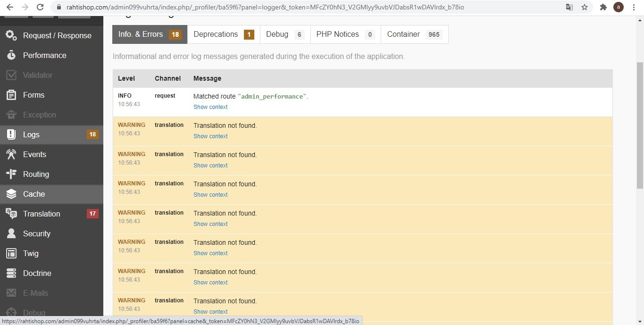
Task: Open Request / Response gears icon
Action: [x=11, y=35]
